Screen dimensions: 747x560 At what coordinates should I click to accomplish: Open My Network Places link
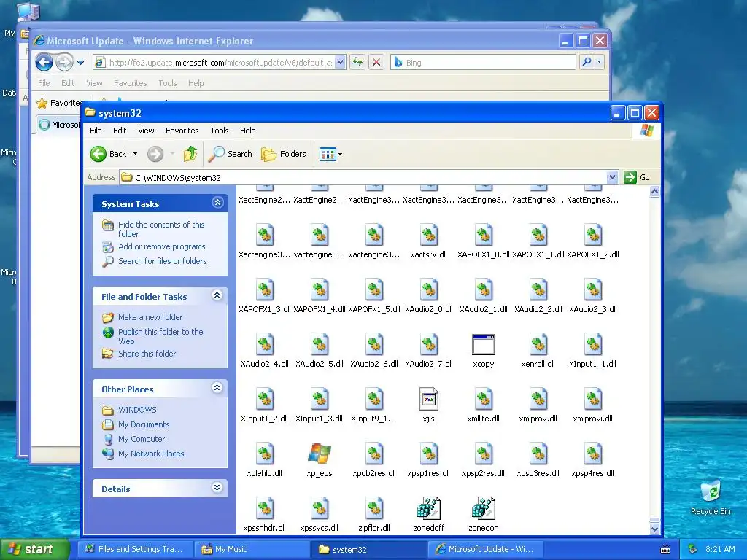coord(151,454)
